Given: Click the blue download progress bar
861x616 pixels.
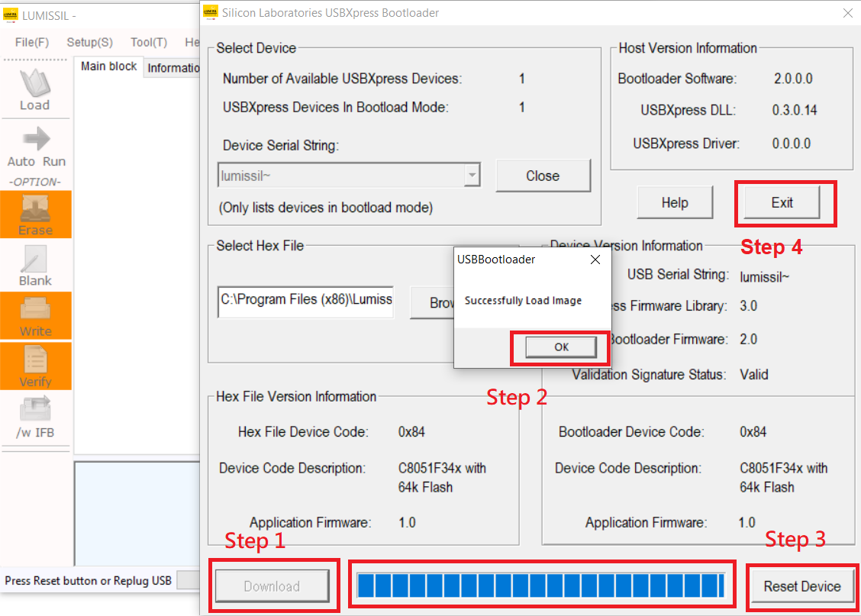Looking at the screenshot, I should (x=540, y=585).
